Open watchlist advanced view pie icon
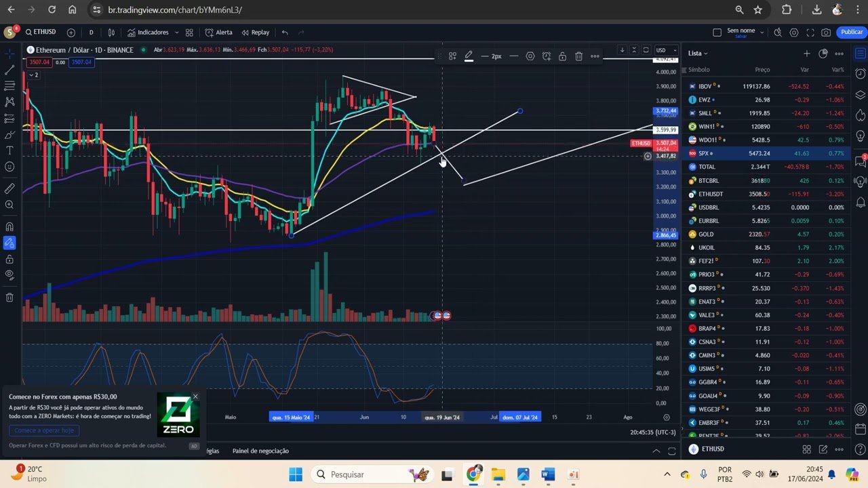Image resolution: width=868 pixels, height=488 pixels. (823, 53)
